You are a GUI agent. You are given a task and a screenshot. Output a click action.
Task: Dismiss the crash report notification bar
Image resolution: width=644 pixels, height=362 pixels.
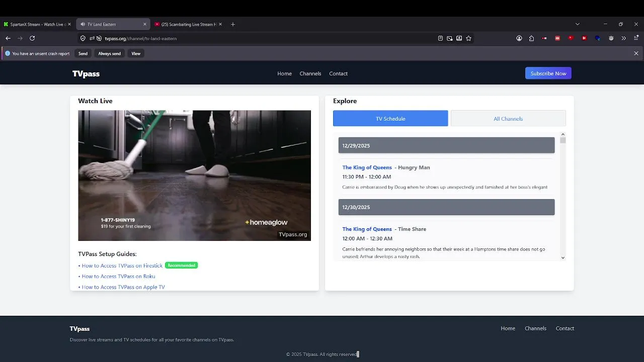pos(636,53)
